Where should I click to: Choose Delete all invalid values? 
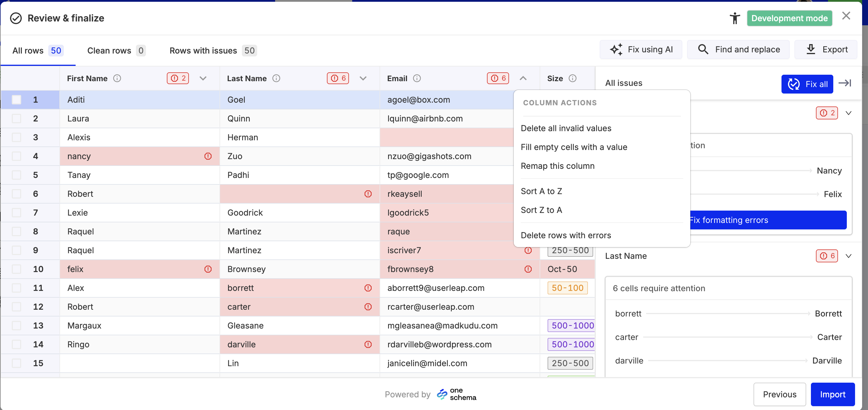pyautogui.click(x=566, y=128)
